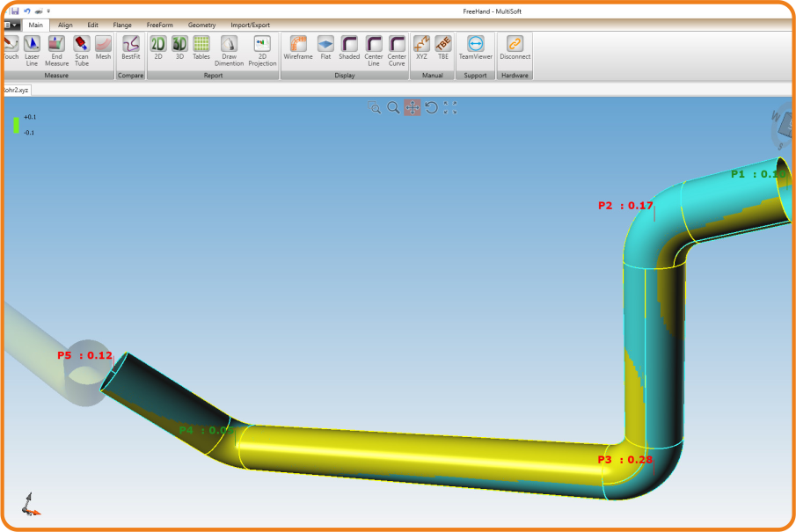Open the XYZ manual entry
Image resolution: width=796 pixels, height=532 pixels.
point(421,47)
